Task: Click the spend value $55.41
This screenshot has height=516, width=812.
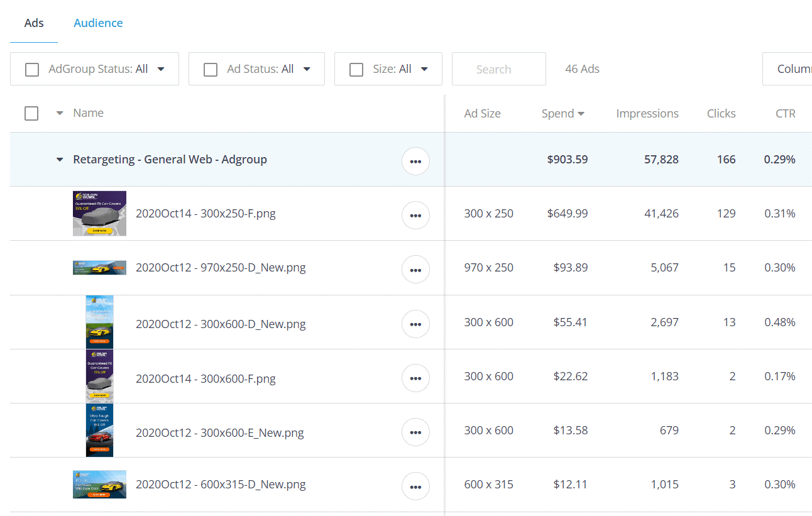Action: 571,322
